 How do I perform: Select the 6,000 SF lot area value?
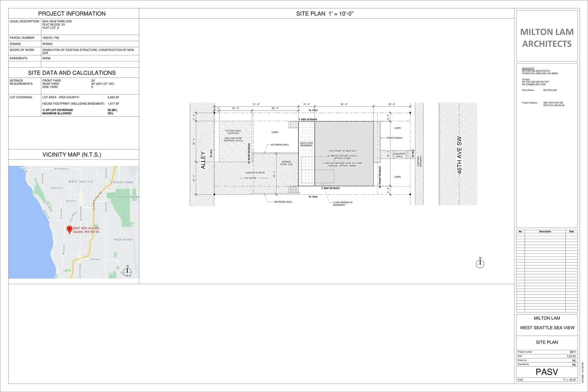[113, 97]
